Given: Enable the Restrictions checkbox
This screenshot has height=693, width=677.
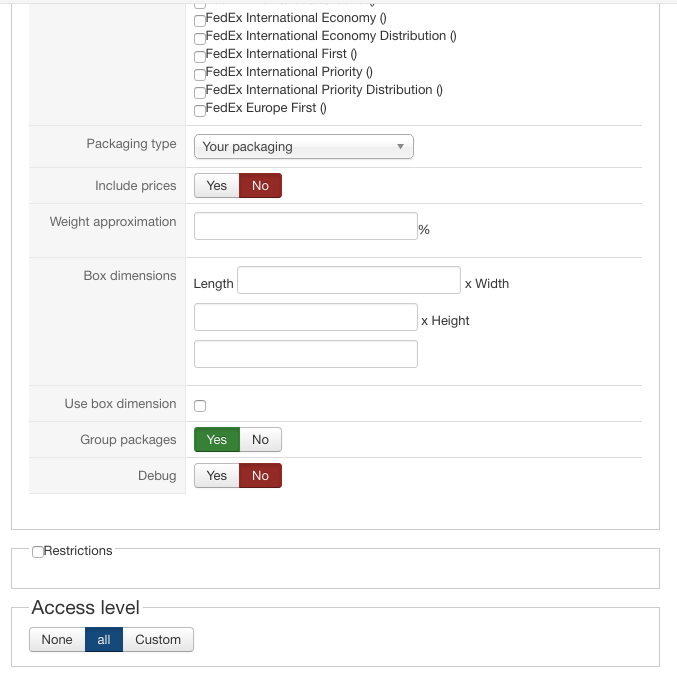Looking at the screenshot, I should click(x=37, y=552).
